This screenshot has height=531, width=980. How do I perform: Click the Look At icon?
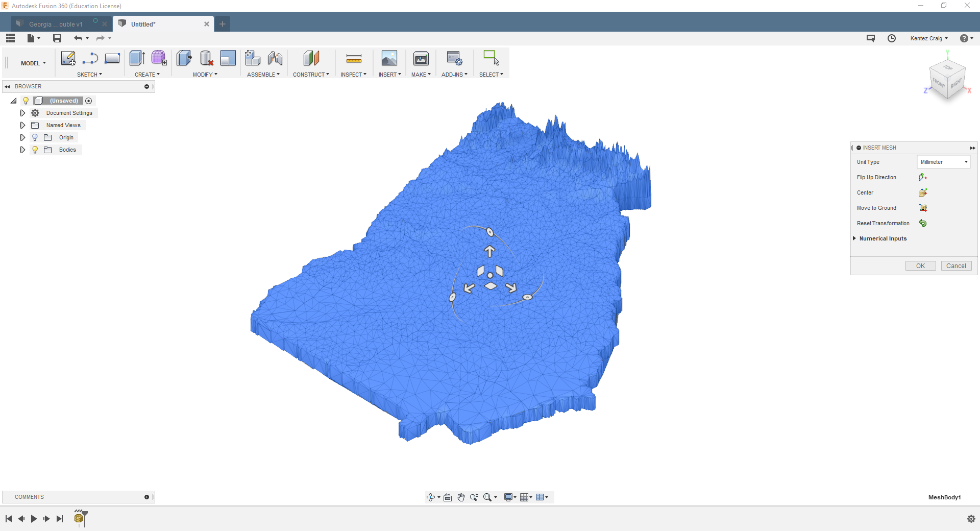[448, 497]
